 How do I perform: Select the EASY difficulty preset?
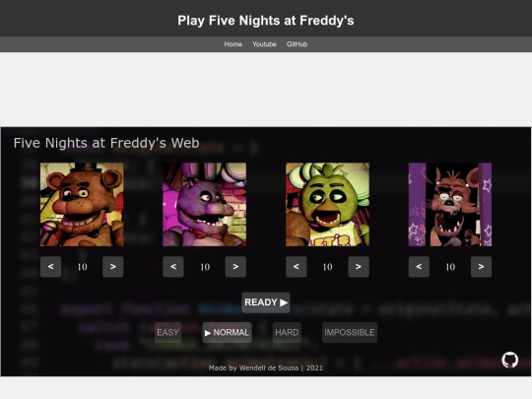click(167, 333)
